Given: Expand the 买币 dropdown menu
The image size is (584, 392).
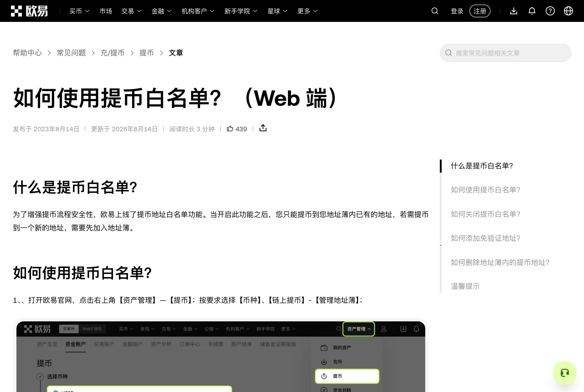Looking at the screenshot, I should coord(79,11).
